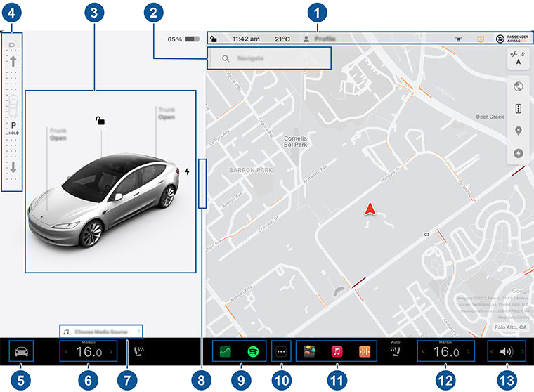The image size is (534, 392).
Task: Tap Choose Media Source bar
Action: (101, 332)
